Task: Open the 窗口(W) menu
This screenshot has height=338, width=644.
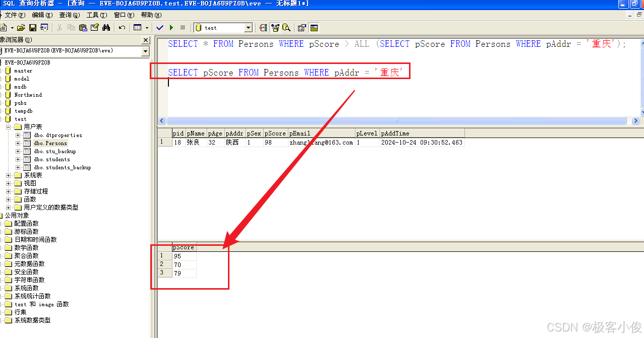Action: click(124, 15)
